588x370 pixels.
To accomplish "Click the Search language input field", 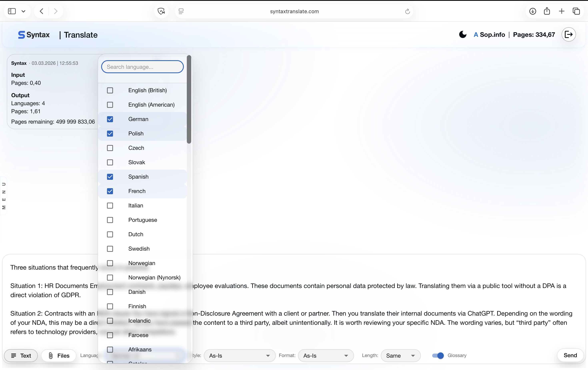I will pos(142,67).
